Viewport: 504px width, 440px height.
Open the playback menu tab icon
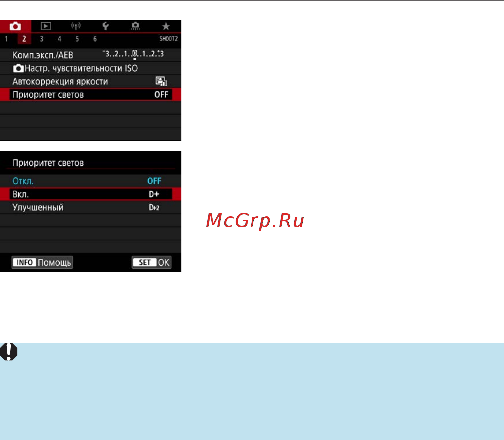point(46,26)
